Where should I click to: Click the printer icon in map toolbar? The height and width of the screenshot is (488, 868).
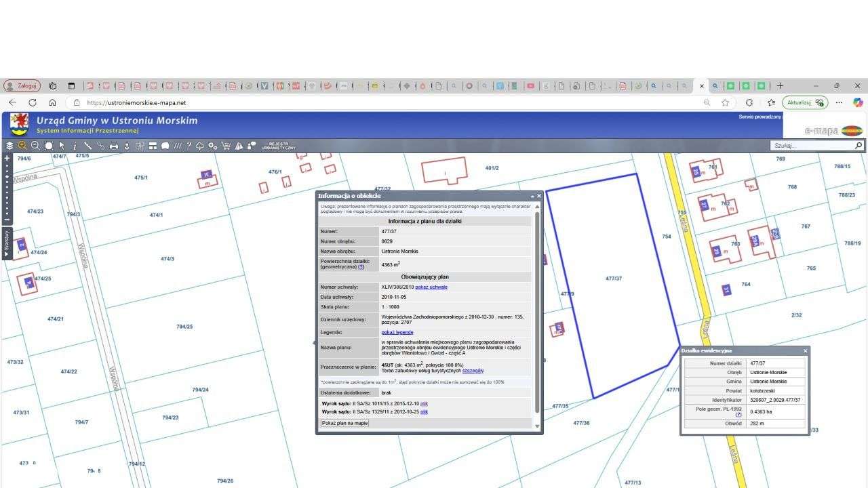[x=114, y=146]
